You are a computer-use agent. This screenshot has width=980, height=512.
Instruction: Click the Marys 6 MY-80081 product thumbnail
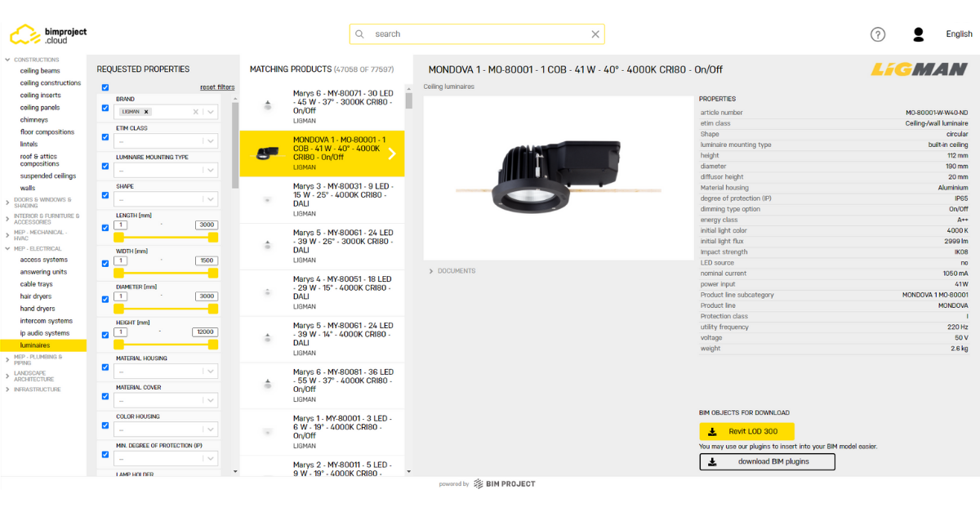(x=267, y=384)
